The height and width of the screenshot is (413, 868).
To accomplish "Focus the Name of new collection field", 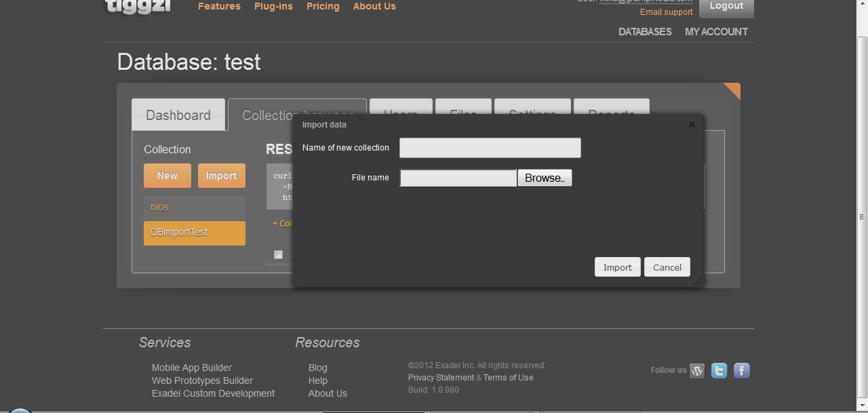I will pos(490,148).
